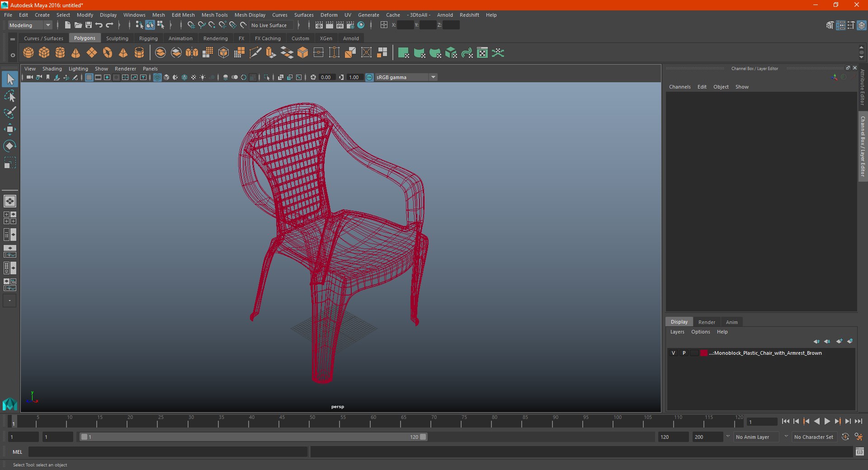868x470 pixels.
Task: Open the green checkered UV editor shelf icon
Action: click(482, 53)
